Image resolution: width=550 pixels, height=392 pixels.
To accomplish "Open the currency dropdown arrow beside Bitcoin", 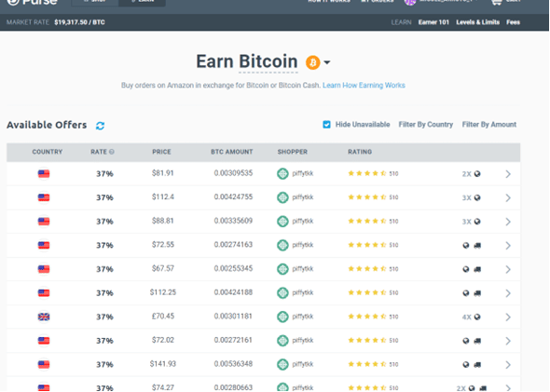I will tap(327, 62).
